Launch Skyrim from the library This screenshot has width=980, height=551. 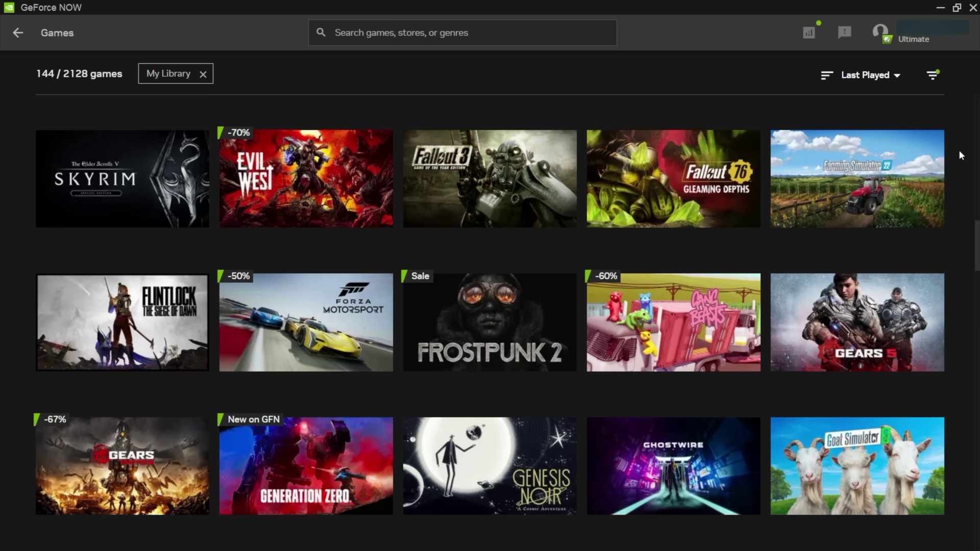click(122, 179)
